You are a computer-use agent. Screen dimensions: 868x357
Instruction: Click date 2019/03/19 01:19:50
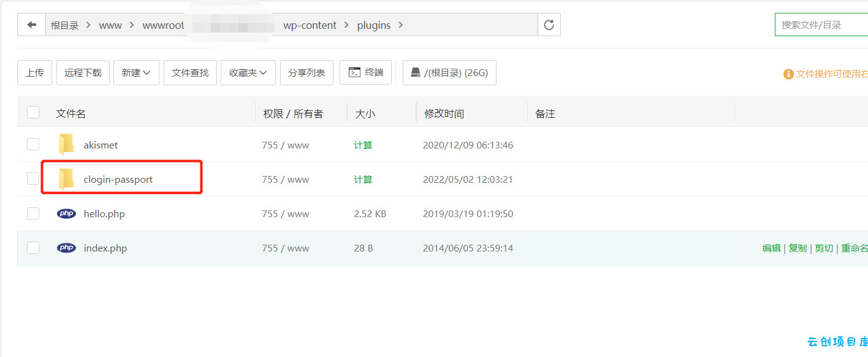(x=468, y=214)
